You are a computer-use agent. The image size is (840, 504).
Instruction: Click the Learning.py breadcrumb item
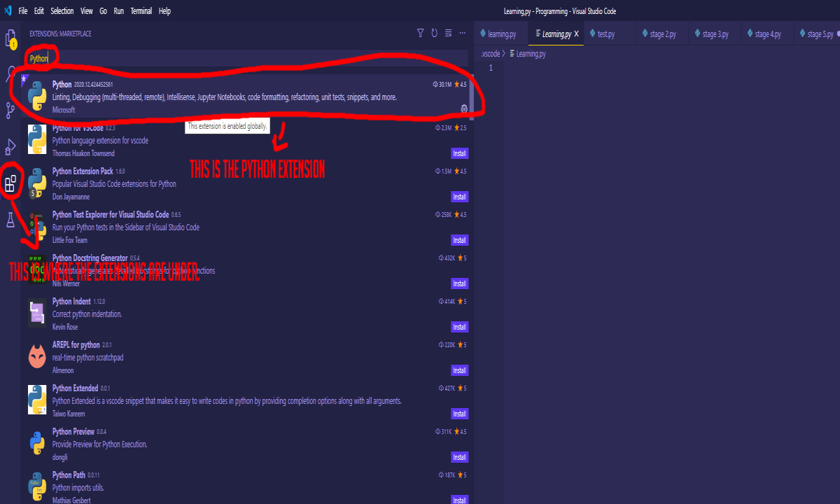point(531,53)
